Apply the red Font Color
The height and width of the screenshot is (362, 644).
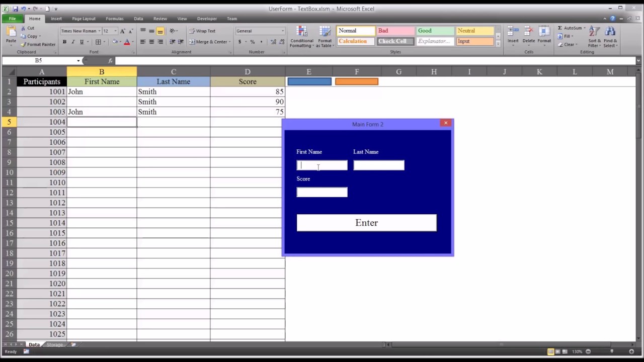(x=127, y=42)
